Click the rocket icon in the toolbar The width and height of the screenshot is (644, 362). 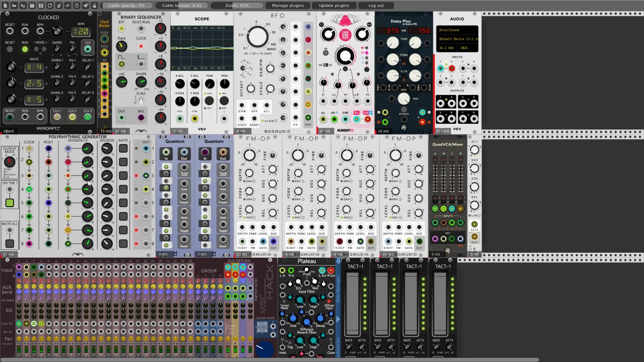point(86,6)
